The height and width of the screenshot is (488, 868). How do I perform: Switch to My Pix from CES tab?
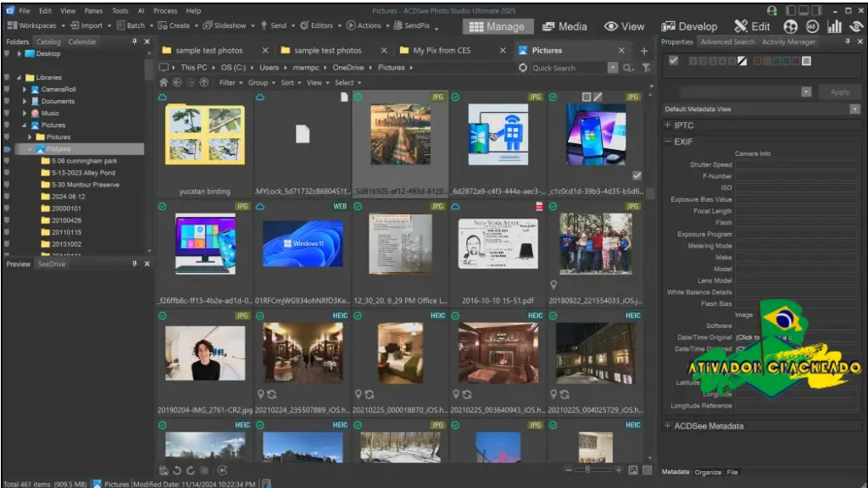(x=442, y=50)
